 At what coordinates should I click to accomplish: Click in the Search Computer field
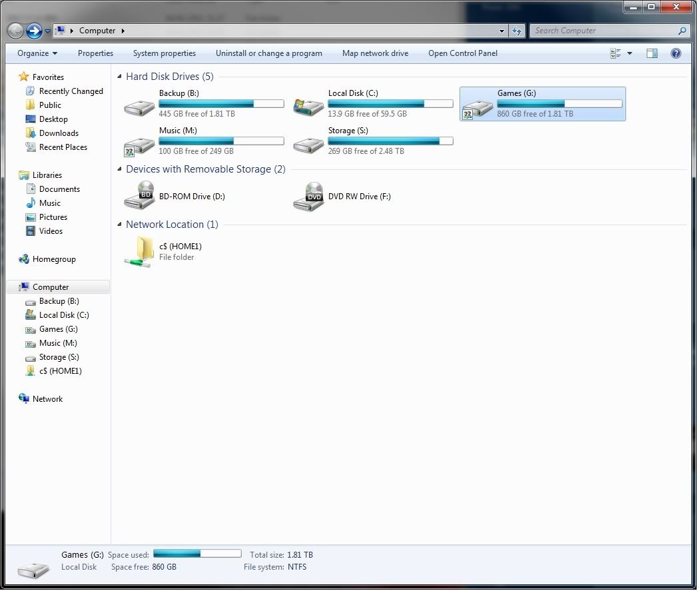coord(603,31)
